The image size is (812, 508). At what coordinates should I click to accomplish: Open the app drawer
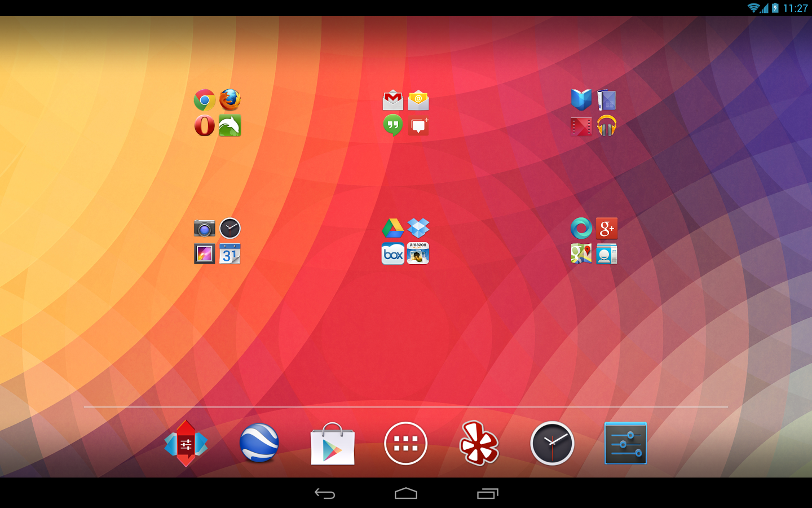tap(405, 444)
